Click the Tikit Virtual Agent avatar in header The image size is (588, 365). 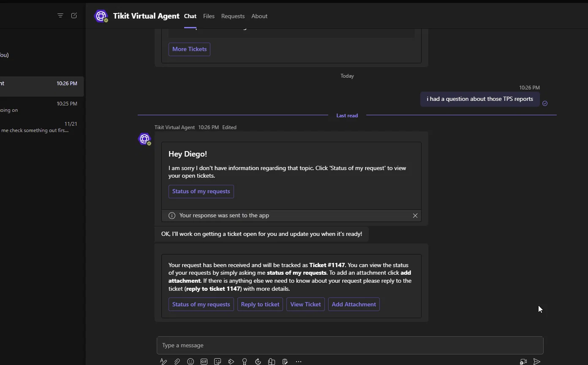click(101, 16)
